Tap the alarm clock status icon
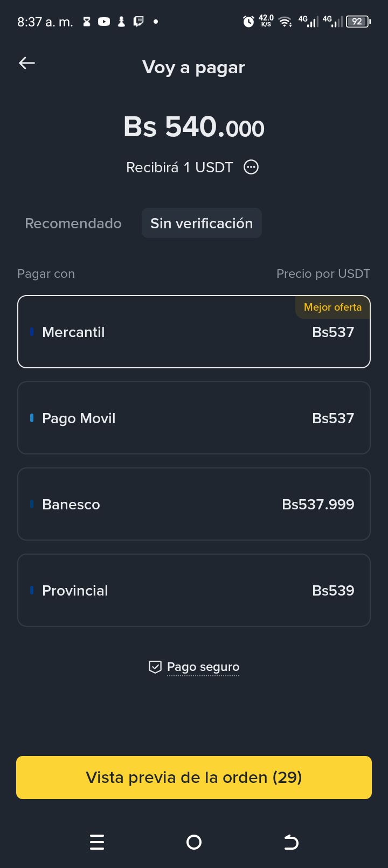Viewport: 388px width, 868px height. pyautogui.click(x=248, y=22)
